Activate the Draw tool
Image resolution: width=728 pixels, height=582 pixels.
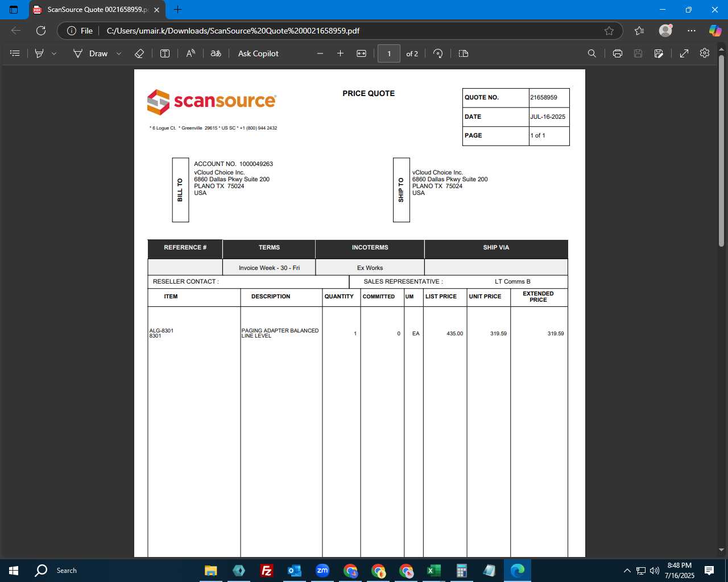[x=90, y=53]
